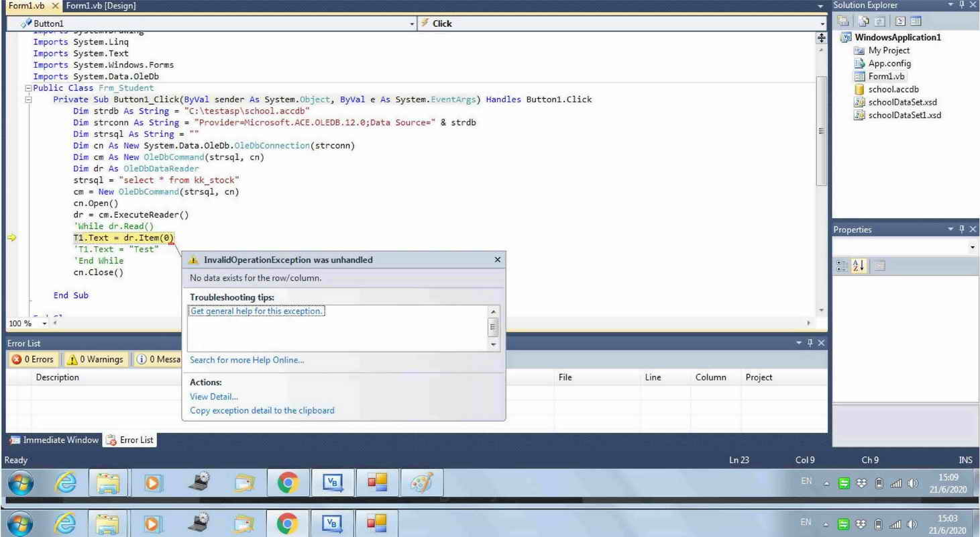Screen dimensions: 980x537
Task: Open the Properties object selector dropdown
Action: tap(973, 248)
